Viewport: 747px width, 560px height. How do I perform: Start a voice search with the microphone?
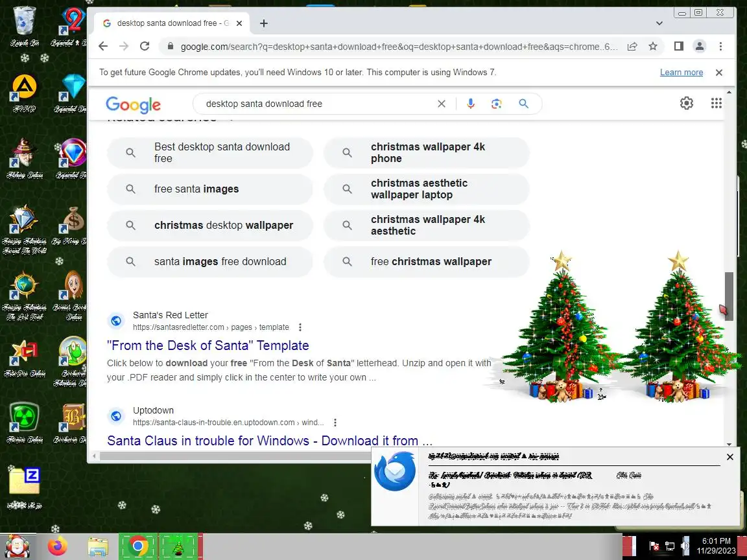tap(471, 104)
